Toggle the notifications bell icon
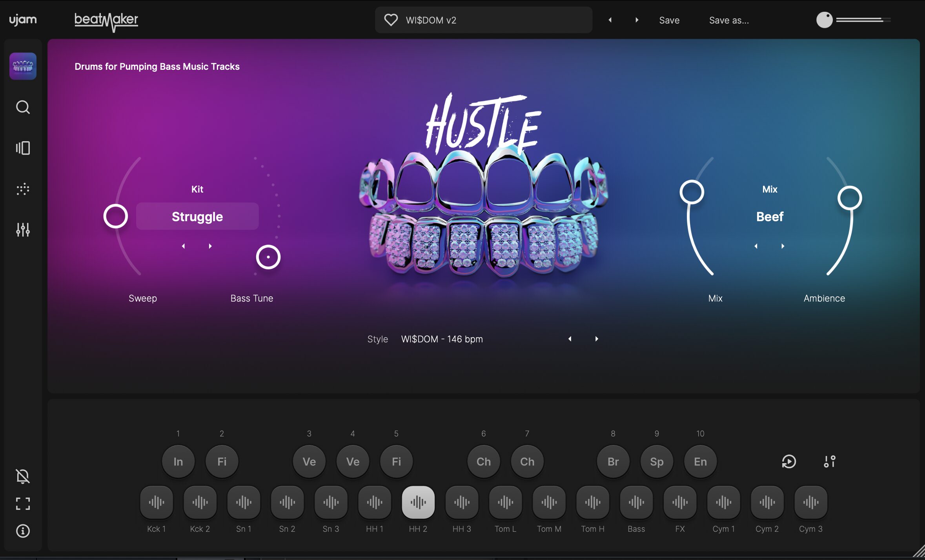Image resolution: width=925 pixels, height=560 pixels. click(23, 476)
